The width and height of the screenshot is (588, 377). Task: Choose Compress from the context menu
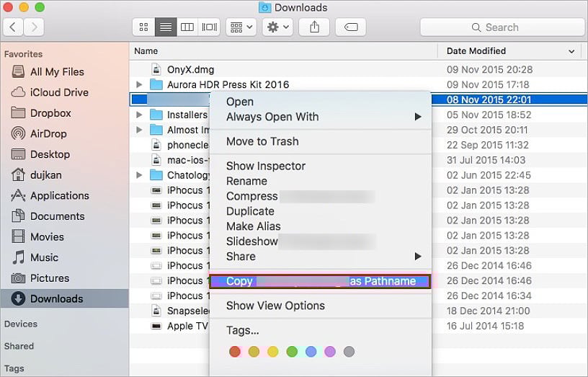coord(321,196)
